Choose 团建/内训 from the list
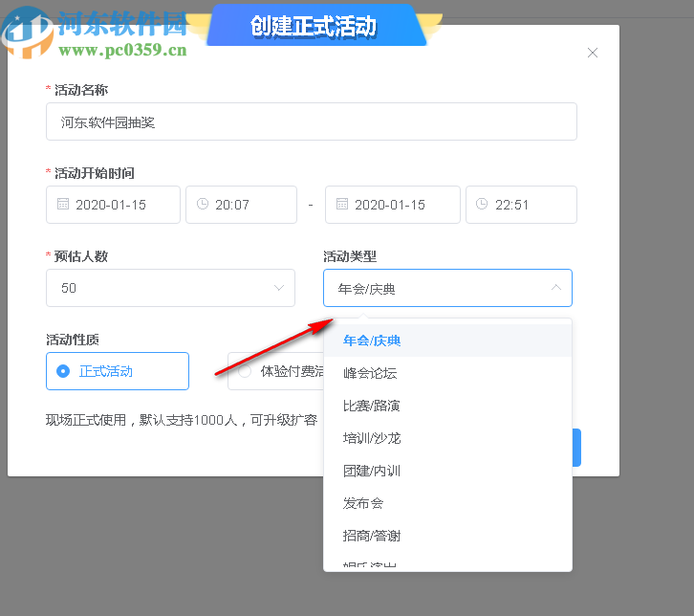This screenshot has width=694, height=616. (x=447, y=471)
